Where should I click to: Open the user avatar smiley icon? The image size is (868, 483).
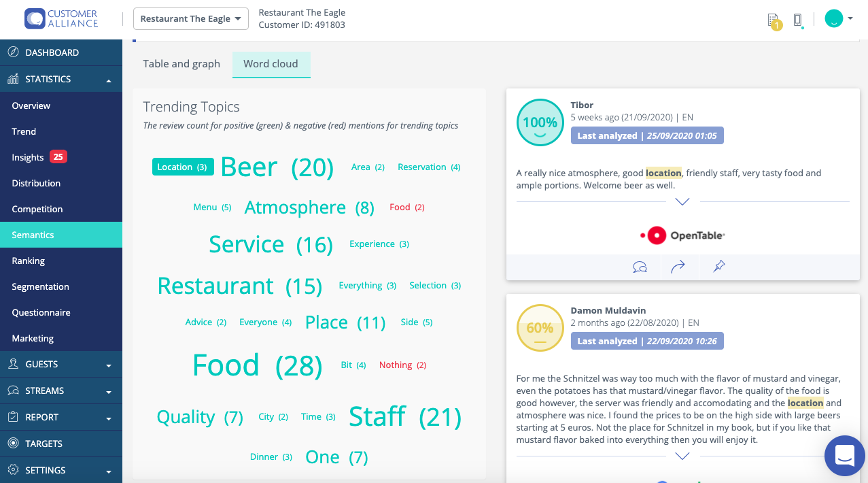pyautogui.click(x=833, y=19)
